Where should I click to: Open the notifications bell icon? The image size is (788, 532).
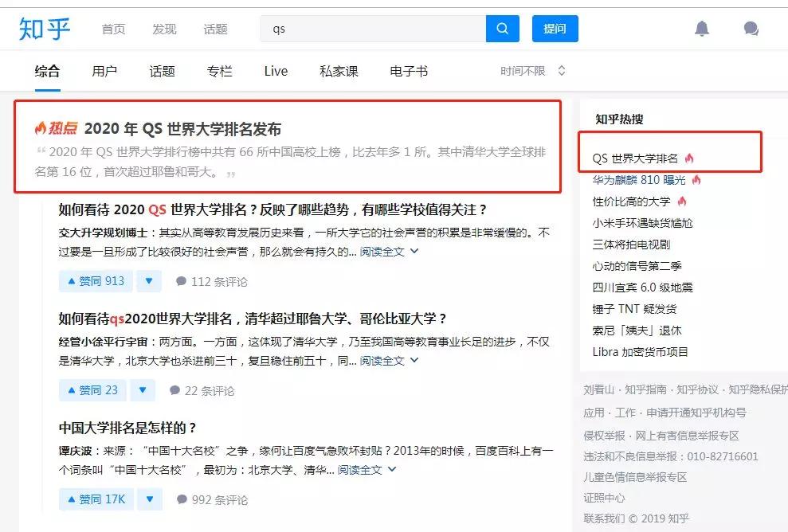point(703,28)
